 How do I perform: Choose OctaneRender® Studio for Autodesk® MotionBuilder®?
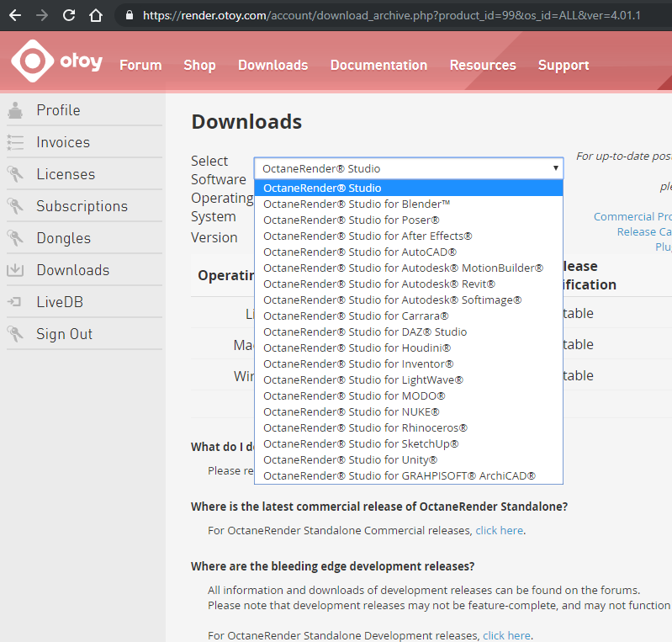point(409,268)
